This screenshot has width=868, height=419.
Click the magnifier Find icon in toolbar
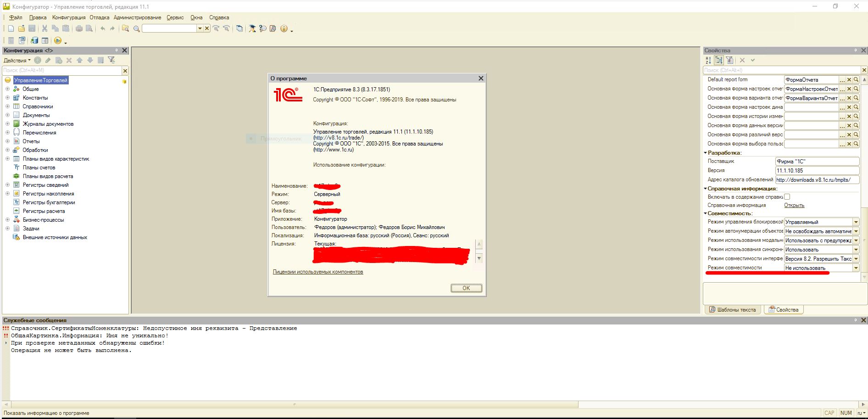tap(136, 28)
